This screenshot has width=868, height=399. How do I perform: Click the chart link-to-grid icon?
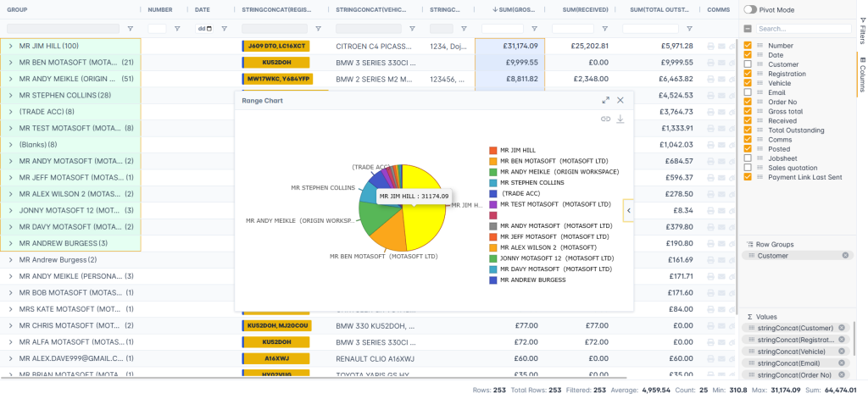click(605, 119)
